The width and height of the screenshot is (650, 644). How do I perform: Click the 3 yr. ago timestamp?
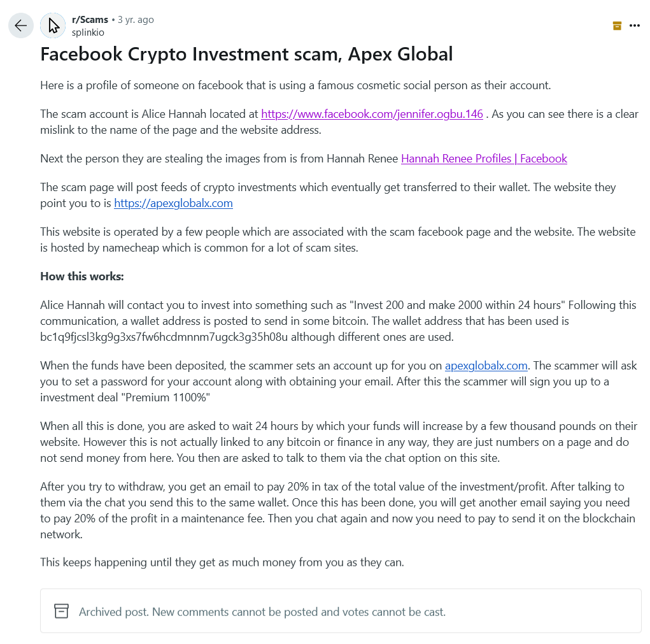(133, 19)
